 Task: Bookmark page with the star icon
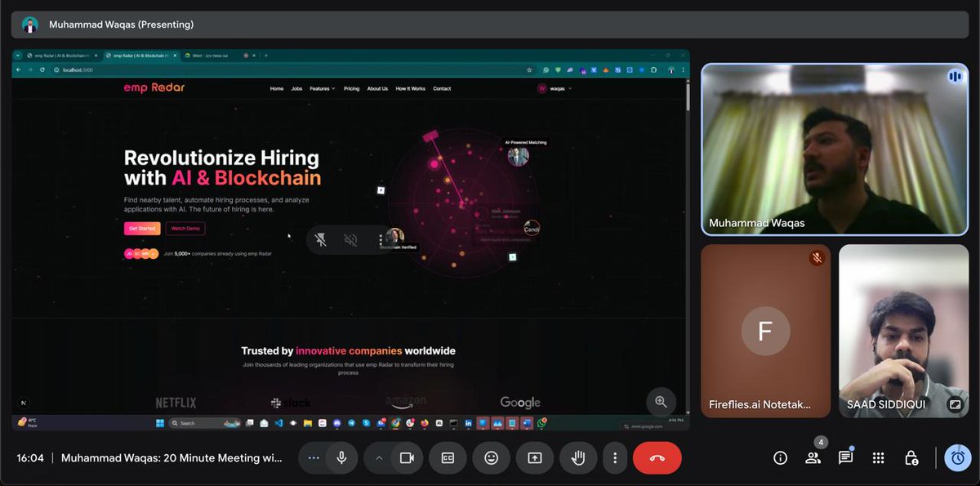530,70
